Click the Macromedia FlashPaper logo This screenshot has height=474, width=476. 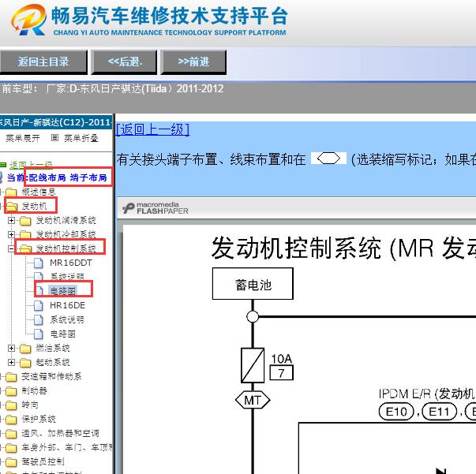click(x=156, y=208)
